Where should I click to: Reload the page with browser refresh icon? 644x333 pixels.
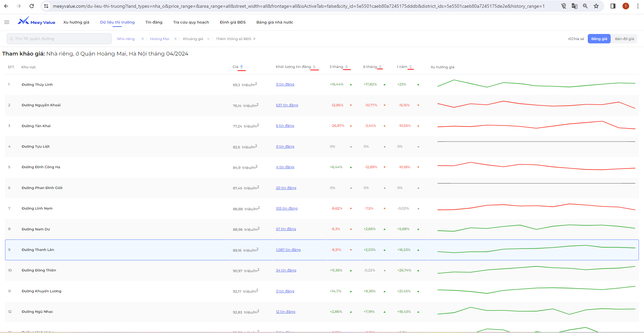click(x=32, y=6)
